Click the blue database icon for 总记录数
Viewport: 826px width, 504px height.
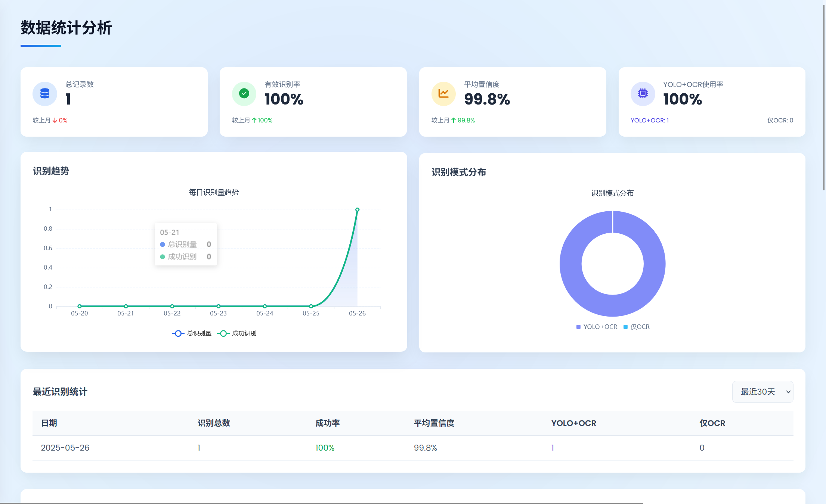point(45,93)
